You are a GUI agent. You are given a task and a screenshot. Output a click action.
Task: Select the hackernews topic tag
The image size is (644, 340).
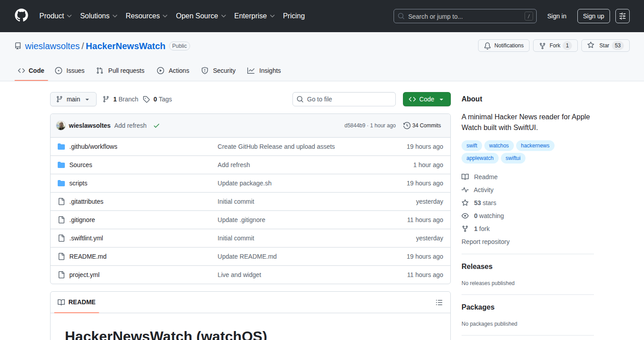535,146
